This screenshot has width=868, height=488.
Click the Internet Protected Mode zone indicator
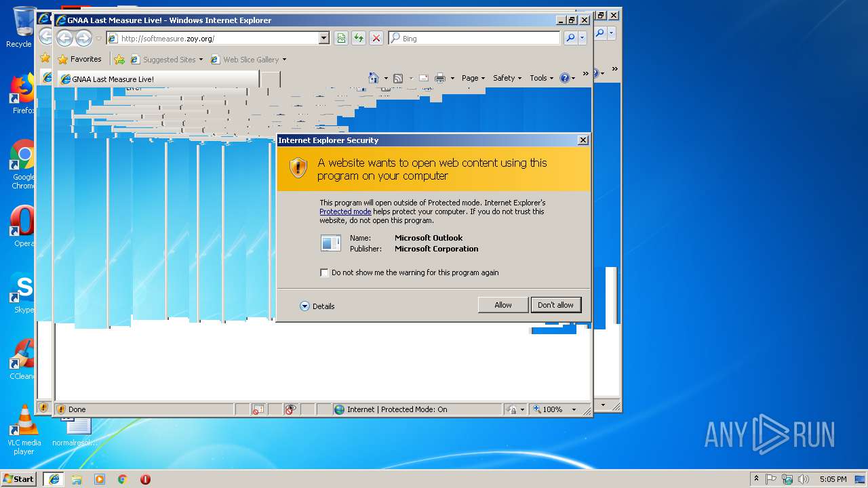[x=417, y=409]
